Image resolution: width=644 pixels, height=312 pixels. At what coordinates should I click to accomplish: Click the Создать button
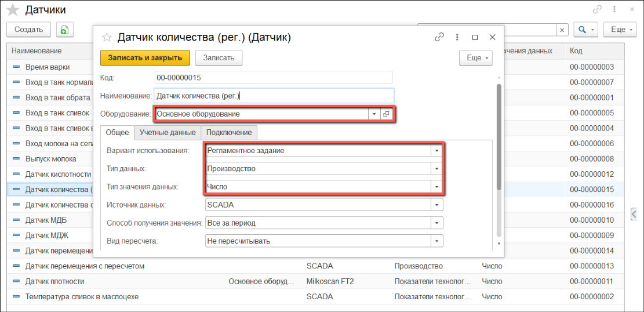(x=28, y=30)
